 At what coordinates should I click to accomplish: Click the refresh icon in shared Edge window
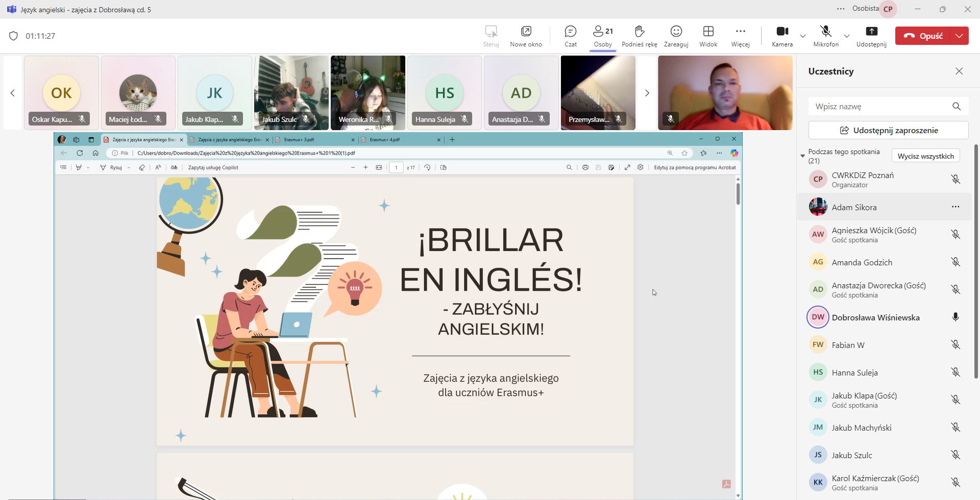point(80,153)
